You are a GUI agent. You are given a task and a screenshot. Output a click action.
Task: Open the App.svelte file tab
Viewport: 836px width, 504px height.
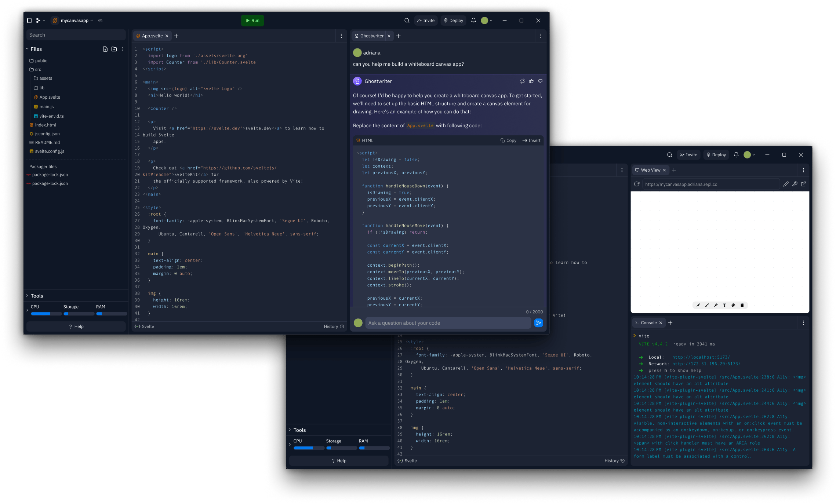coord(151,36)
